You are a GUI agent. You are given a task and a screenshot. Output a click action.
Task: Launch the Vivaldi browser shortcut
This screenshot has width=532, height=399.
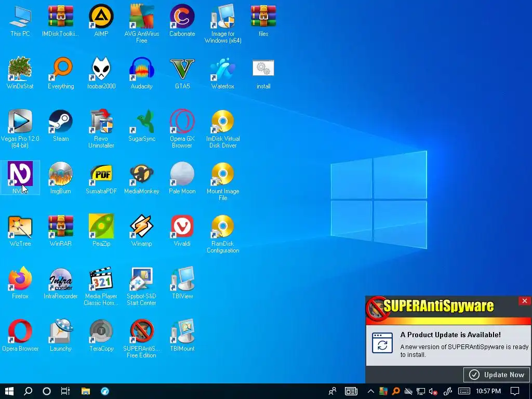tap(182, 230)
